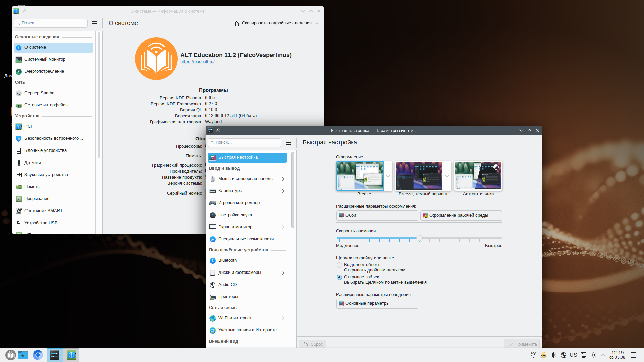The image size is (644, 362).
Task: Expand Breeze theme dropdown arrow
Action: 388,176
